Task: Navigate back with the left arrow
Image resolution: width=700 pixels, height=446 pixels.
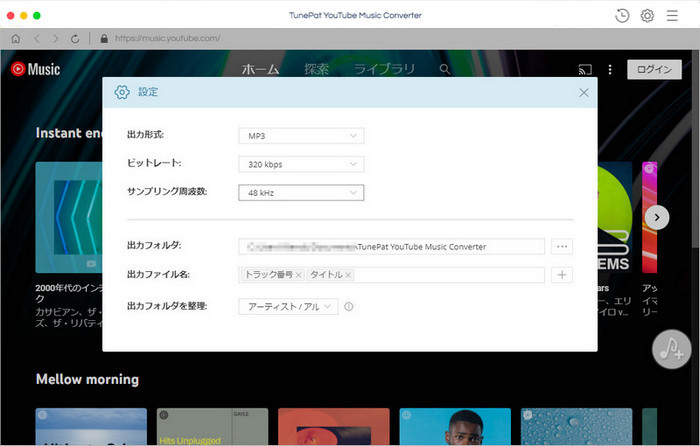Action: pyautogui.click(x=37, y=38)
